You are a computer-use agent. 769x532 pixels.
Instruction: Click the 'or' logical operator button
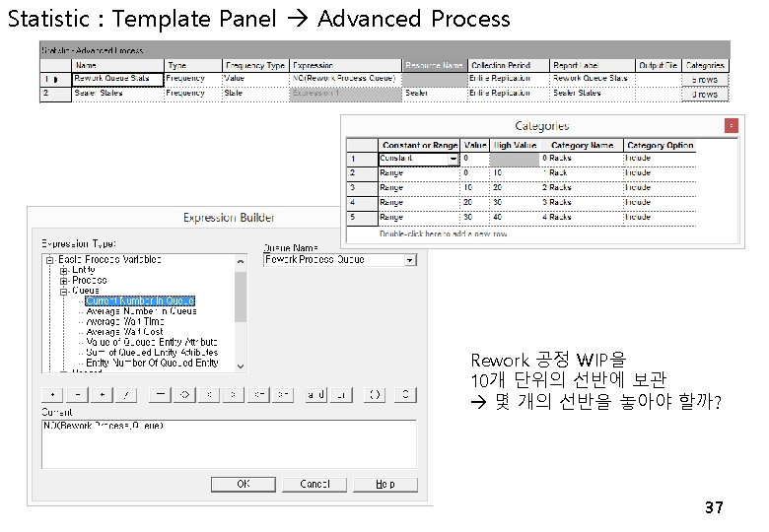pyautogui.click(x=341, y=395)
